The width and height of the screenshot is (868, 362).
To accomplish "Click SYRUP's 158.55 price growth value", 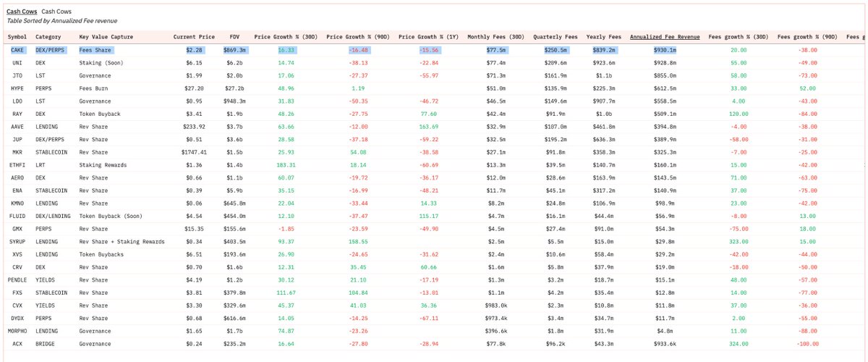I will point(357,241).
